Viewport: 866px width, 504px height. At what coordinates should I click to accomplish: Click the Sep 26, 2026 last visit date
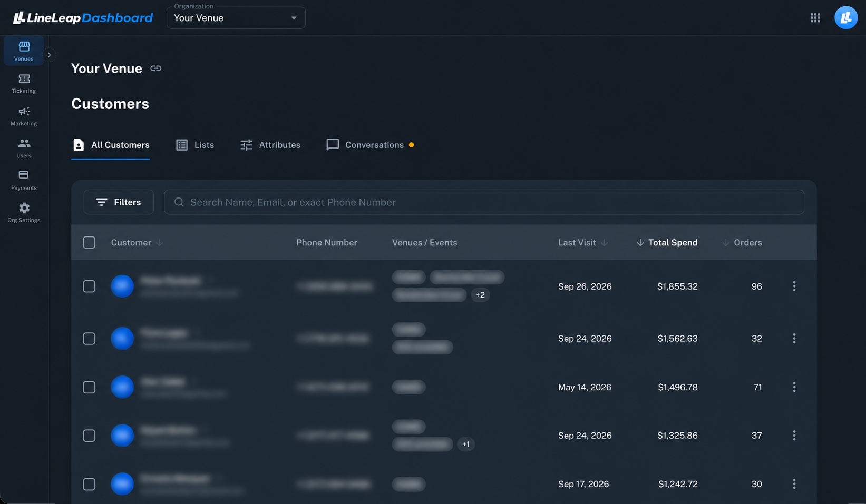[x=585, y=286]
